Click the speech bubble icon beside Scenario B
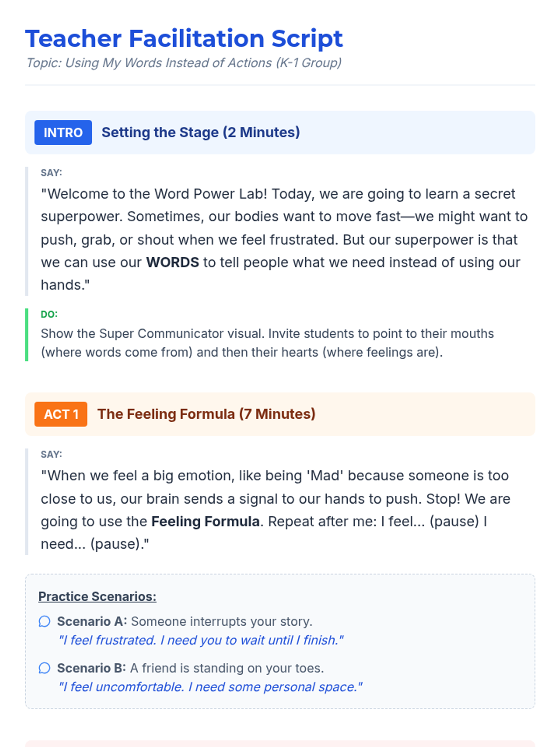560x747 pixels. [44, 668]
